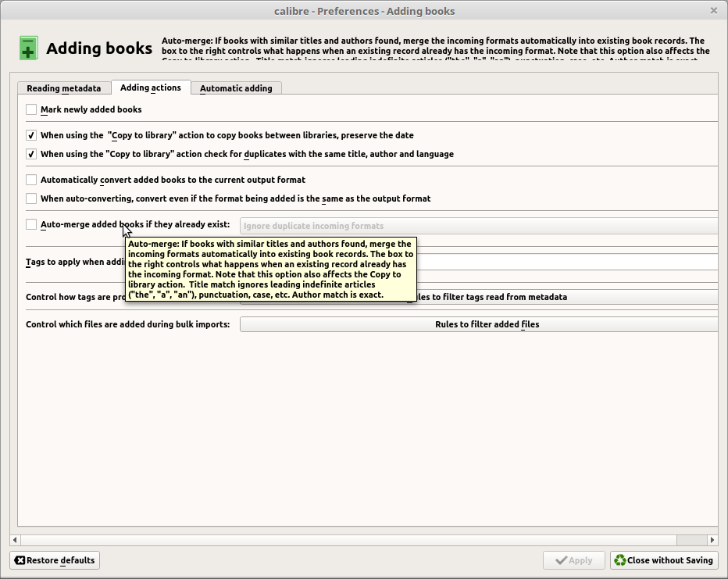Open the Automatic adding tab

237,88
